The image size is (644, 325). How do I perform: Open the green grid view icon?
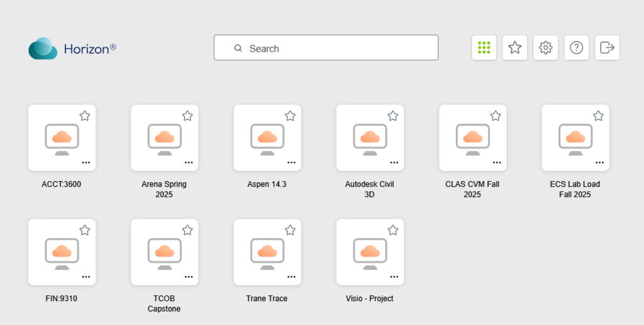tap(484, 48)
